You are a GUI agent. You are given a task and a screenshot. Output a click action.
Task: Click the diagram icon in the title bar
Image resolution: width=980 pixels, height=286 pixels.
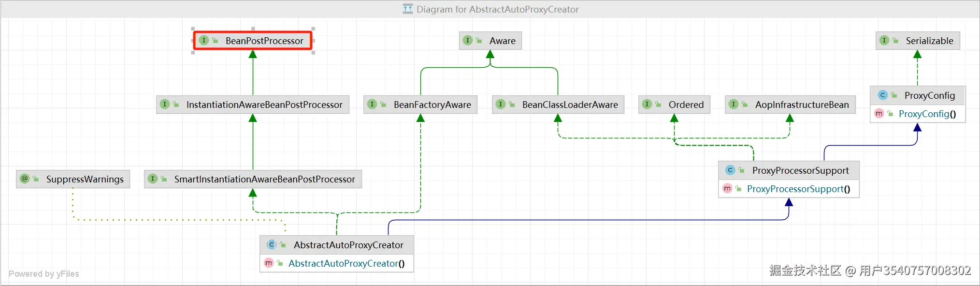[x=408, y=9]
